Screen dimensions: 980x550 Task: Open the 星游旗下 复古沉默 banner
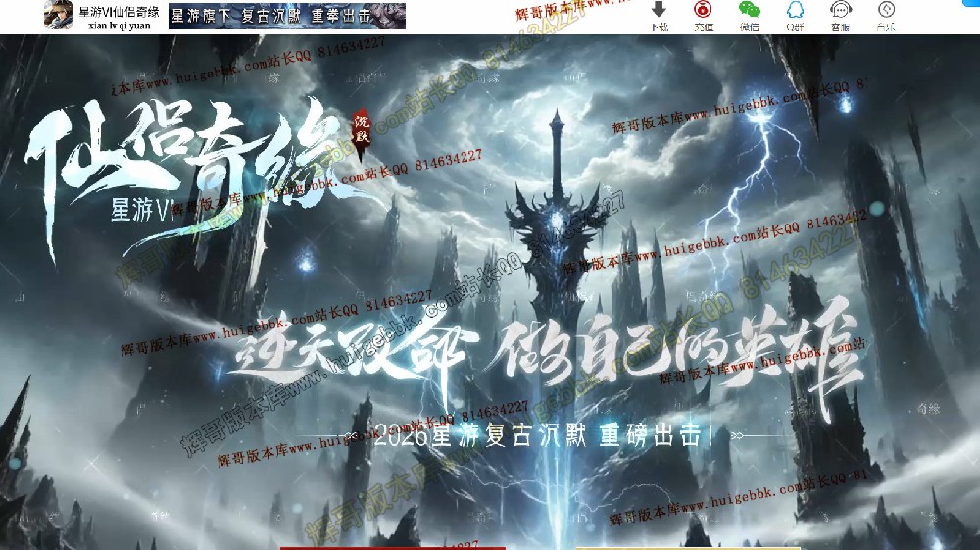click(x=287, y=16)
